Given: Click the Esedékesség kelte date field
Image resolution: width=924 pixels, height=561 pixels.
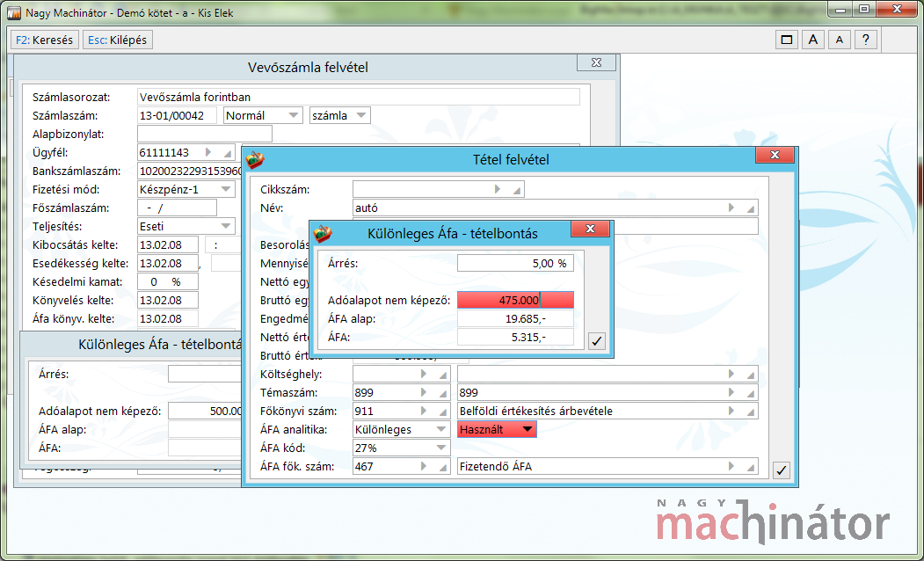Looking at the screenshot, I should pyautogui.click(x=167, y=263).
